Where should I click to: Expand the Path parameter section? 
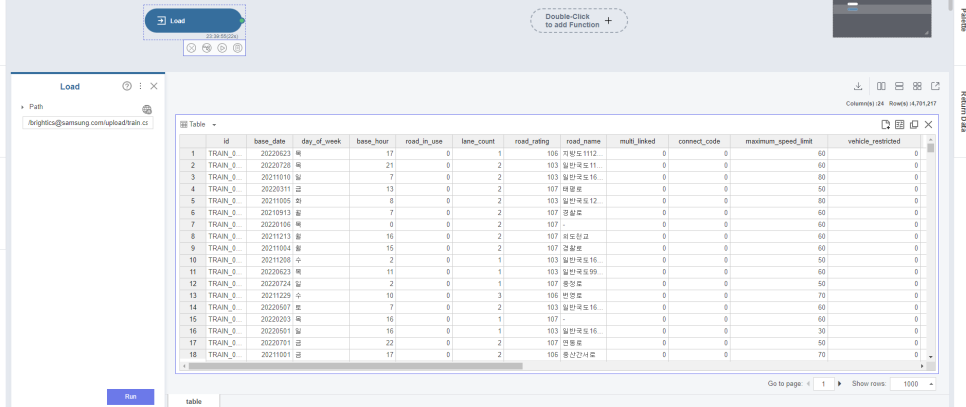pos(23,107)
